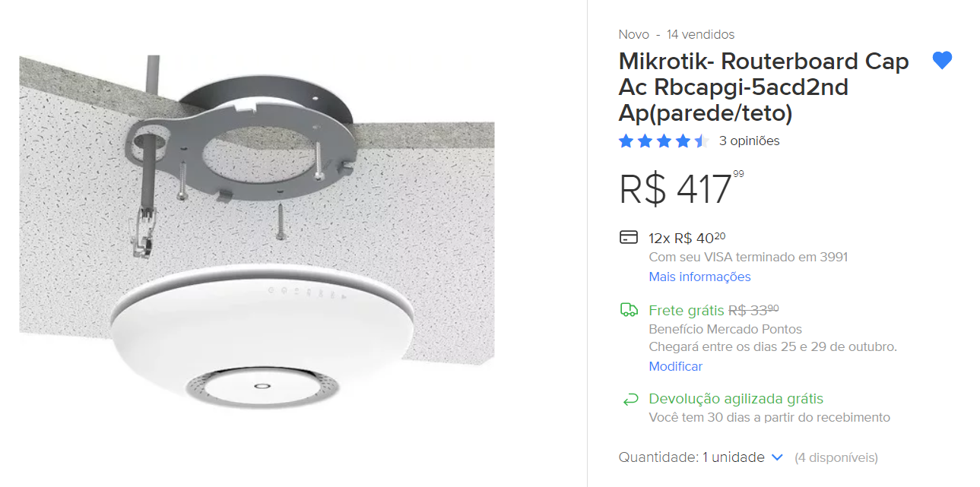Image resolution: width=980 pixels, height=487 pixels.
Task: Click the green return arrow icon
Action: coord(630,399)
